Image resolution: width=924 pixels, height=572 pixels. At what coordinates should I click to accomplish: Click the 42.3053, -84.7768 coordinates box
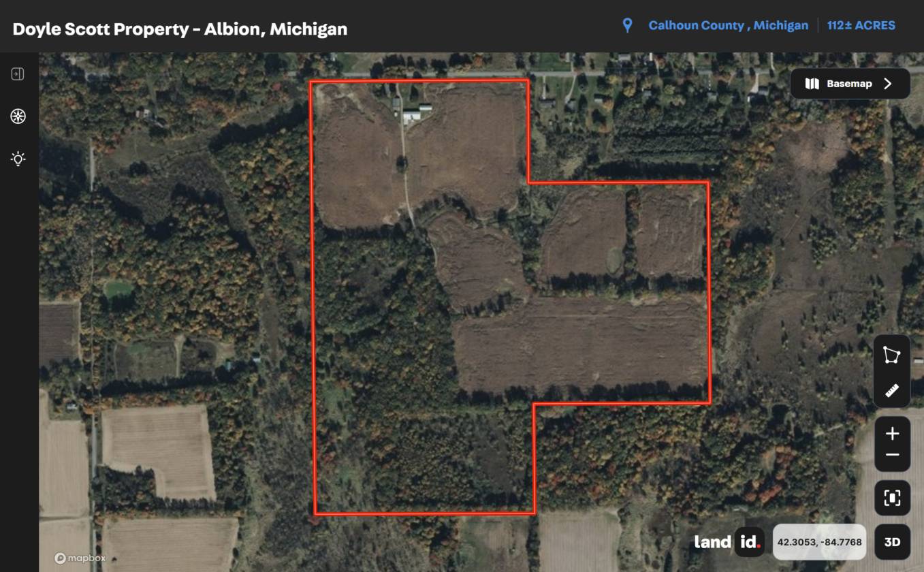point(819,542)
